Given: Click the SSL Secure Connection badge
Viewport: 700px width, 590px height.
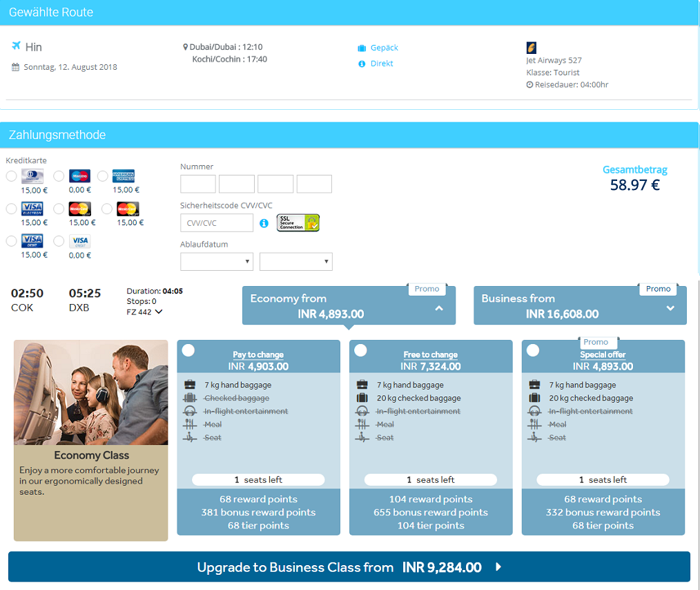Looking at the screenshot, I should point(298,222).
